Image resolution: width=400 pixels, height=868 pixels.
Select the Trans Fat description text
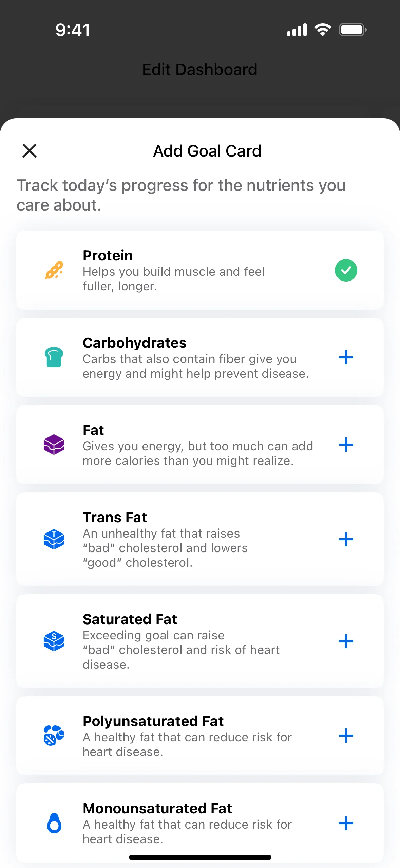pos(165,548)
